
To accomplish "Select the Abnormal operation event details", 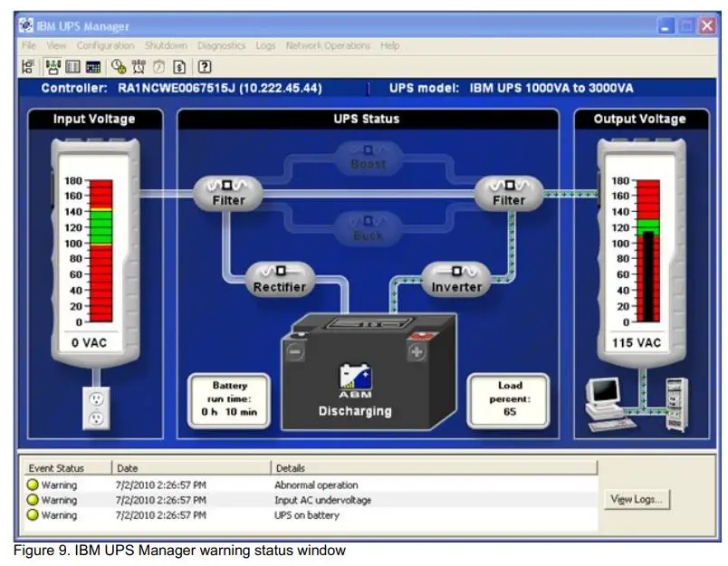I will 316,484.
